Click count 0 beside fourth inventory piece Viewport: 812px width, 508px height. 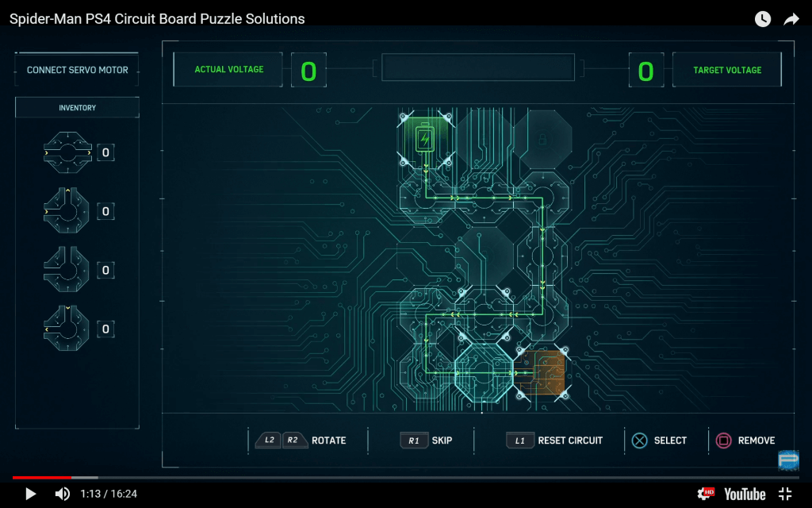105,329
